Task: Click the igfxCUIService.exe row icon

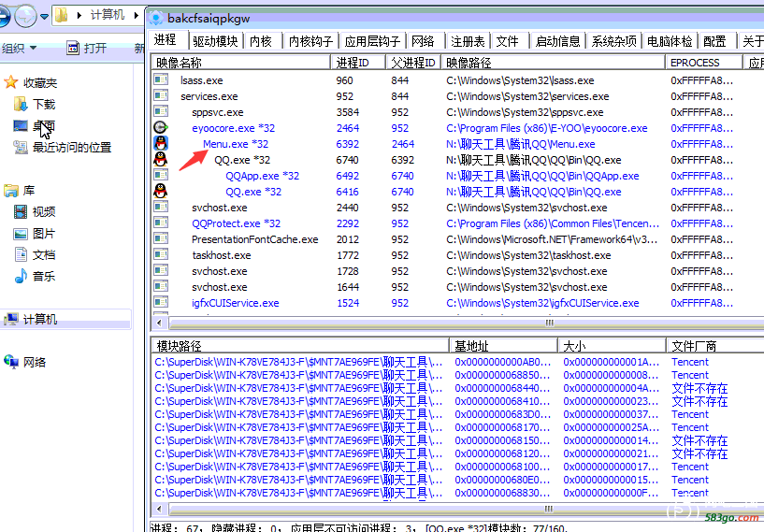Action: 161,302
